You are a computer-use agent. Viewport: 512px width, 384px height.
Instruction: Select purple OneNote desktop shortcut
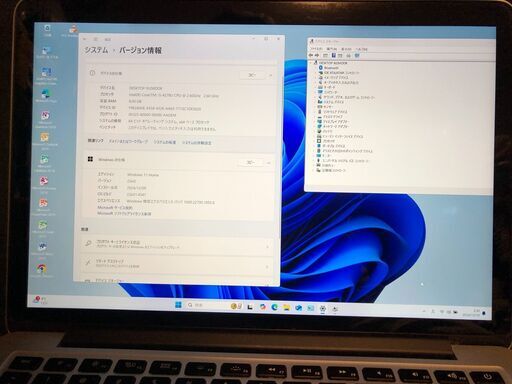coord(45,119)
